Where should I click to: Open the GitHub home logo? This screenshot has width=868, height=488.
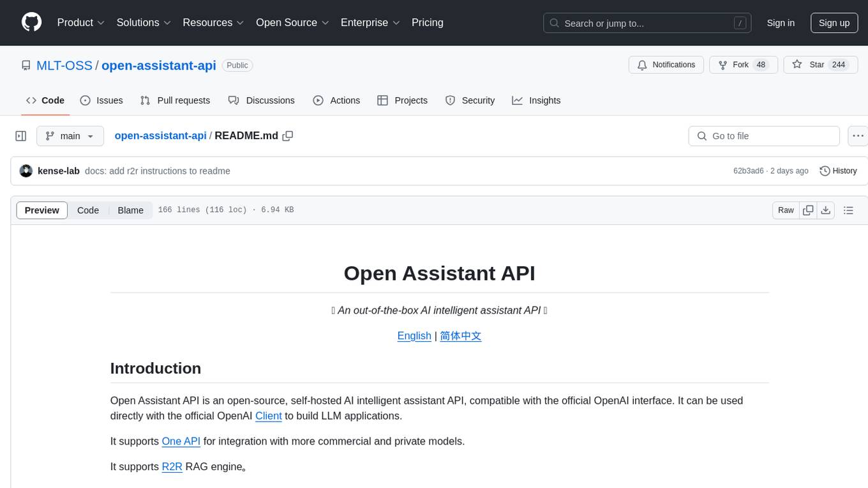(x=31, y=22)
